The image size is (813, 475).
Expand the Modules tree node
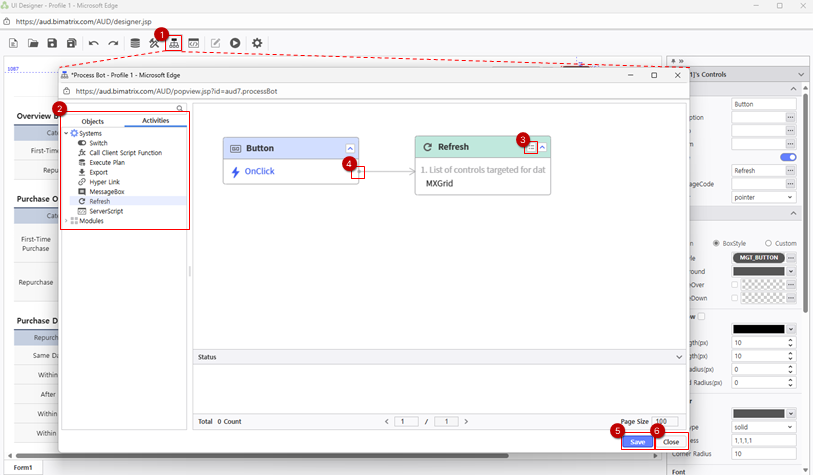66,220
